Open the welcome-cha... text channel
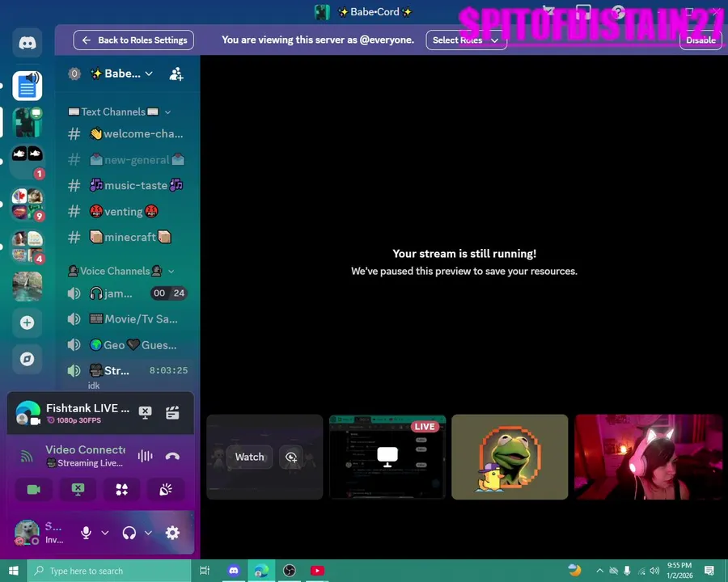 point(126,134)
